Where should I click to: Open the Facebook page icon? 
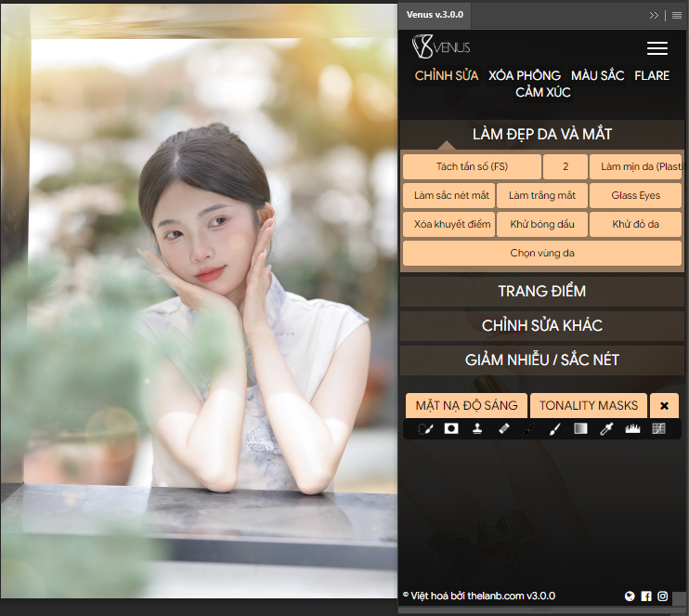(x=646, y=596)
